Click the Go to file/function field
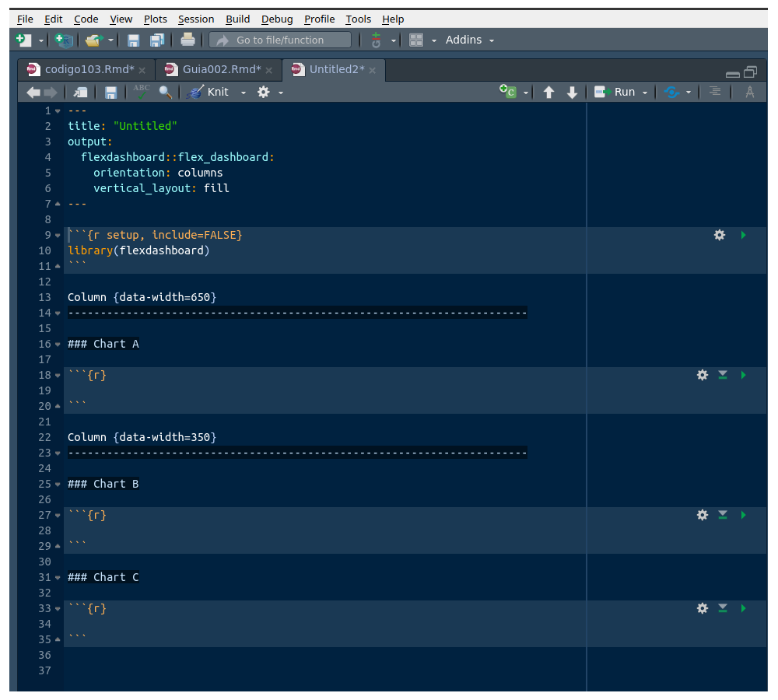Screen dimensions: 778x700 tap(280, 40)
